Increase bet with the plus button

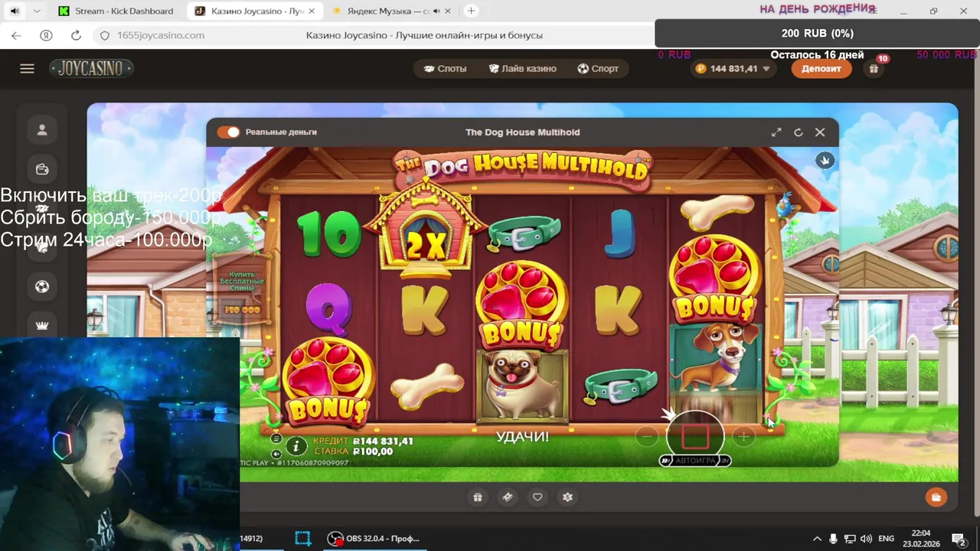(x=743, y=437)
